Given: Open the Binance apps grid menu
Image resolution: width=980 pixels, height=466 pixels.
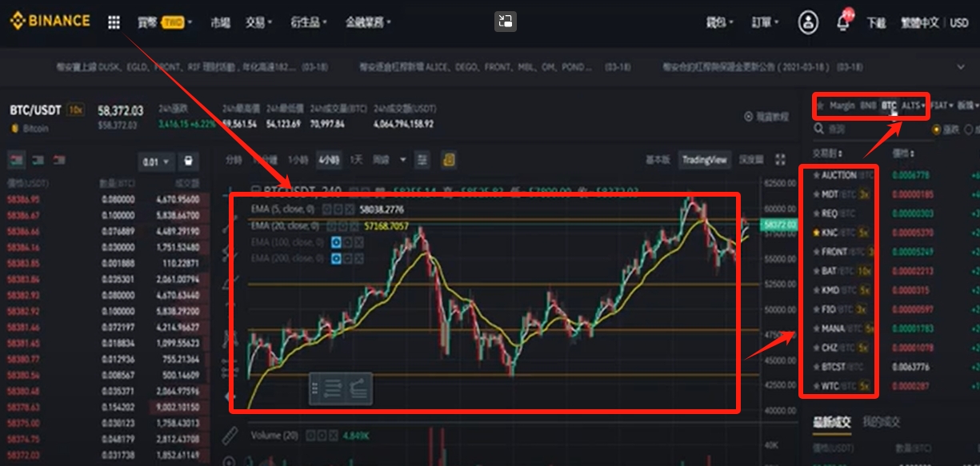Looking at the screenshot, I should (x=114, y=22).
